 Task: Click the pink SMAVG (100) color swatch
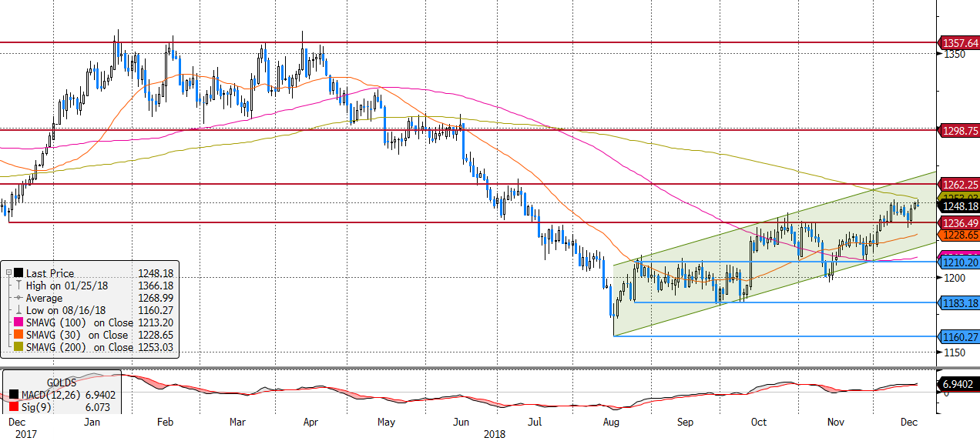18,322
